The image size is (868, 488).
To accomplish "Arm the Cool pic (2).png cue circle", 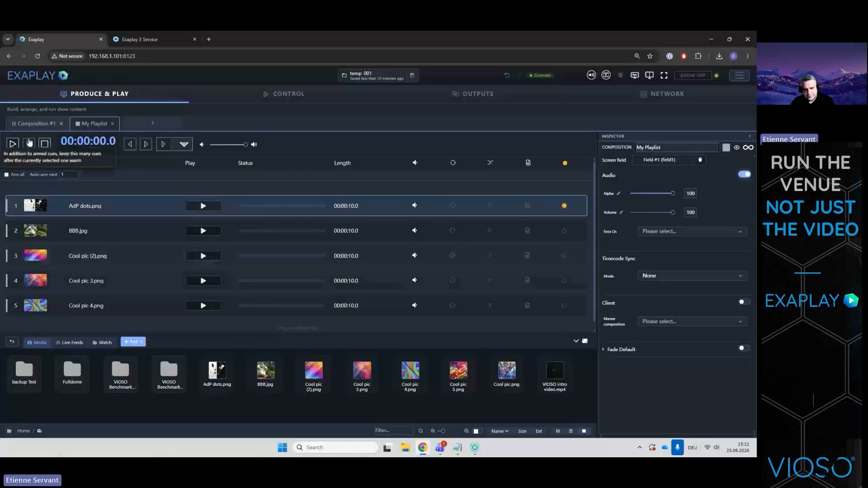I will pos(564,256).
